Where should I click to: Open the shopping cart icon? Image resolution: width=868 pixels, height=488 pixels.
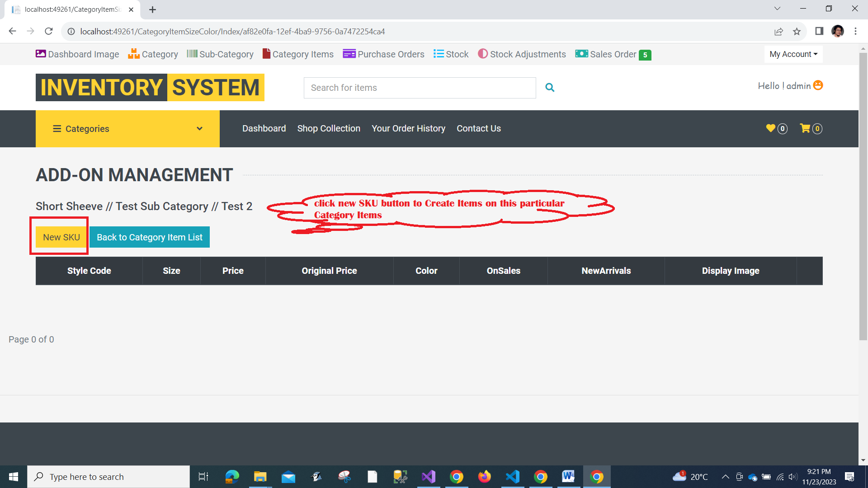805,128
